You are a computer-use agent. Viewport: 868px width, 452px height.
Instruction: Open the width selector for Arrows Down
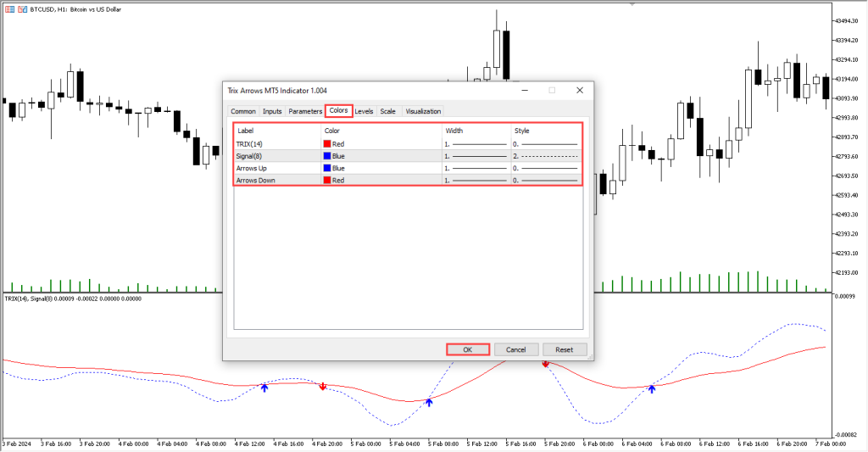pos(476,181)
